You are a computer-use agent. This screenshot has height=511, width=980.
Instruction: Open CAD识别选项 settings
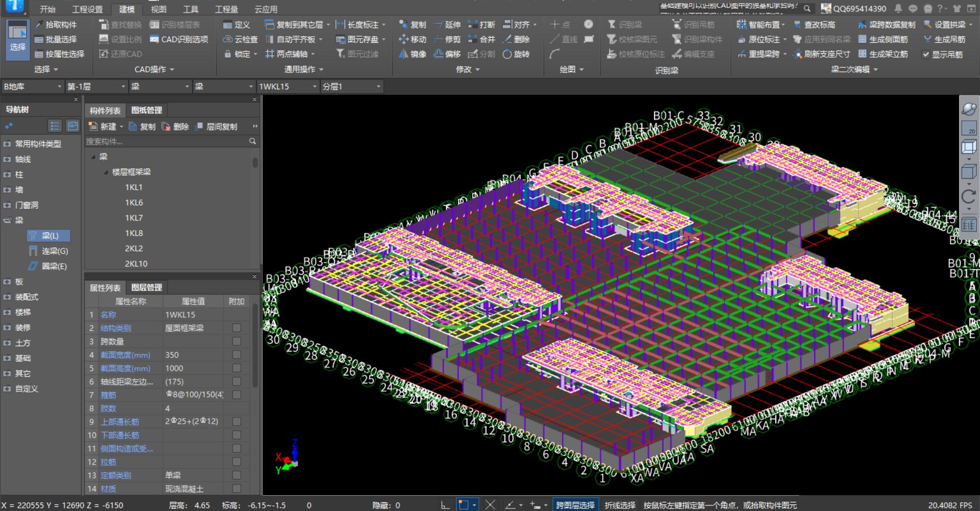179,39
